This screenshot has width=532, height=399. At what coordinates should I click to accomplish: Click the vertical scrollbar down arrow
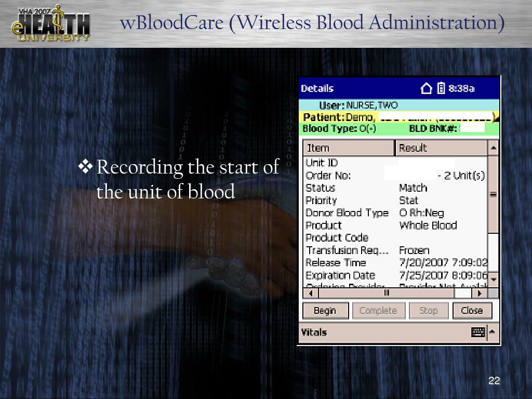494,280
